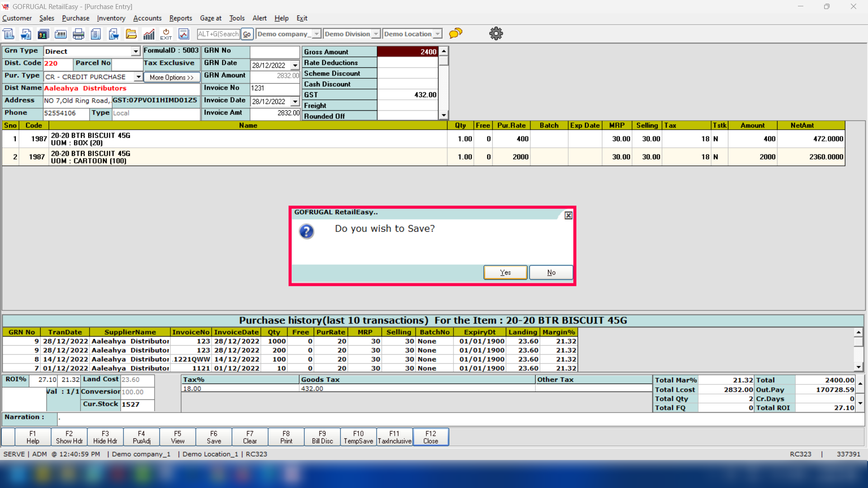Viewport: 868px width, 488px height.
Task: Click the bar chart growth icon
Action: tap(149, 34)
